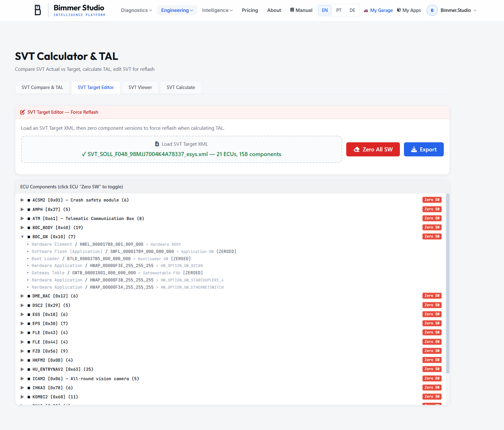Screen dimensions: 504x430
Task: Click the Bimmer.Studio user avatar
Action: pos(432,10)
